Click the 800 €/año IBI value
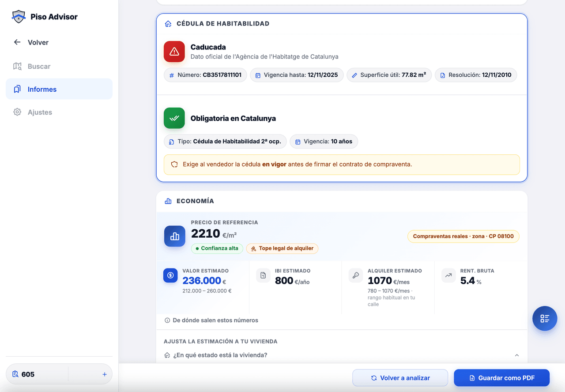Screen dimensions: 565x392 point(292,281)
